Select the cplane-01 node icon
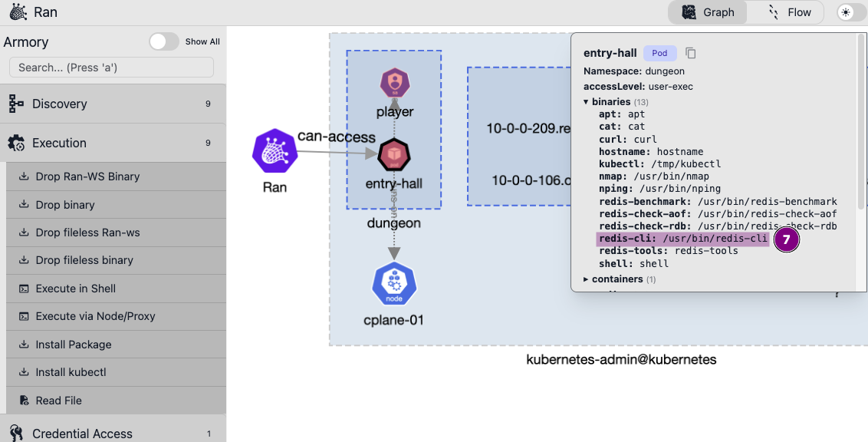The width and height of the screenshot is (868, 442). [393, 284]
